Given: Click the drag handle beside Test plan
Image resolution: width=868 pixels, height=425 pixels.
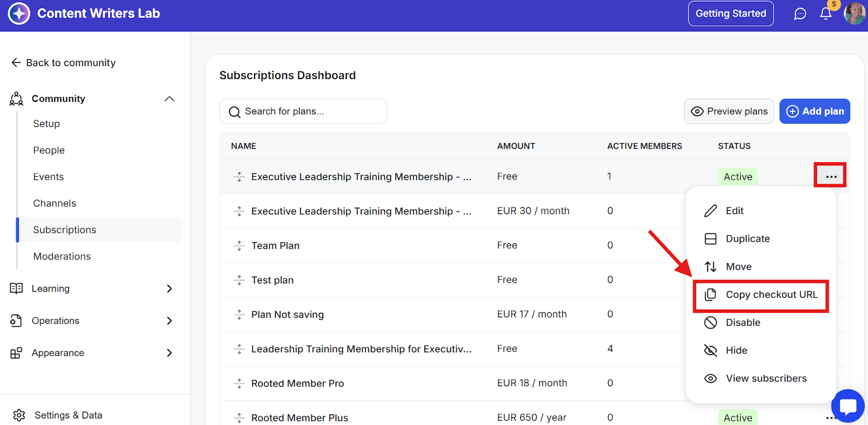Looking at the screenshot, I should point(239,280).
